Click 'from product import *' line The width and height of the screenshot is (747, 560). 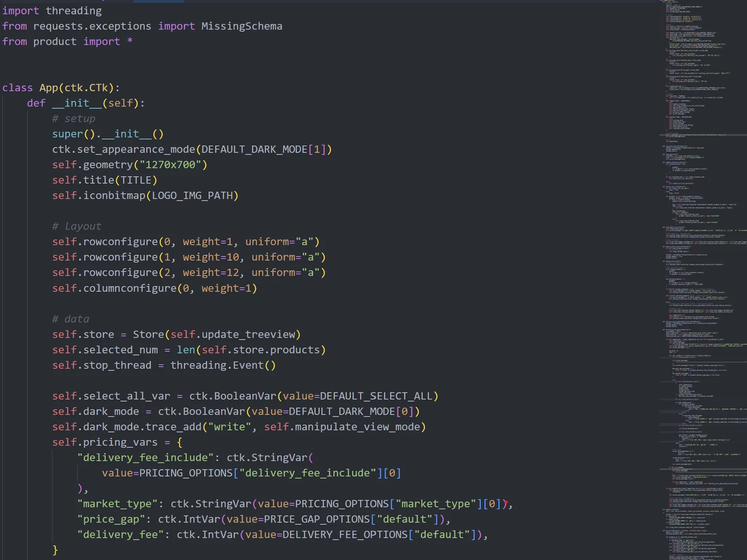coord(67,41)
